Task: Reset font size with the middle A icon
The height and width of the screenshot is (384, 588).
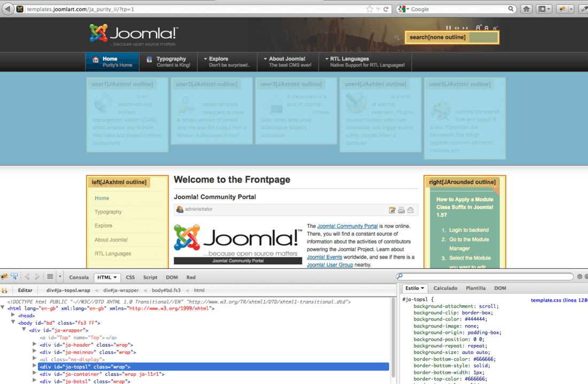Action: 486,28
